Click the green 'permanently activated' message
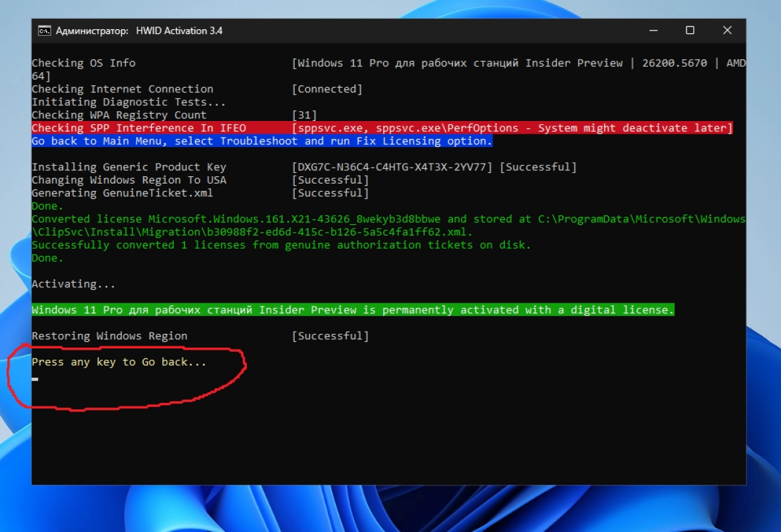Image resolution: width=781 pixels, height=532 pixels. coord(353,310)
